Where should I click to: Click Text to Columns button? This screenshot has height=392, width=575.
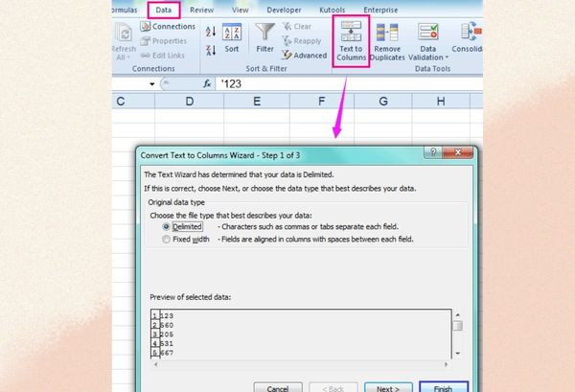351,41
